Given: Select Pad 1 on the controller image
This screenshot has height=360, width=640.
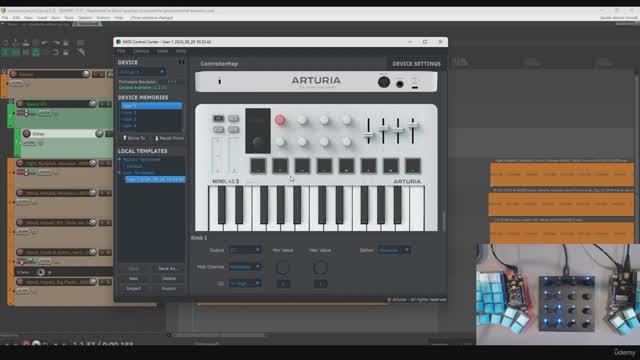Looking at the screenshot, I should [258, 166].
